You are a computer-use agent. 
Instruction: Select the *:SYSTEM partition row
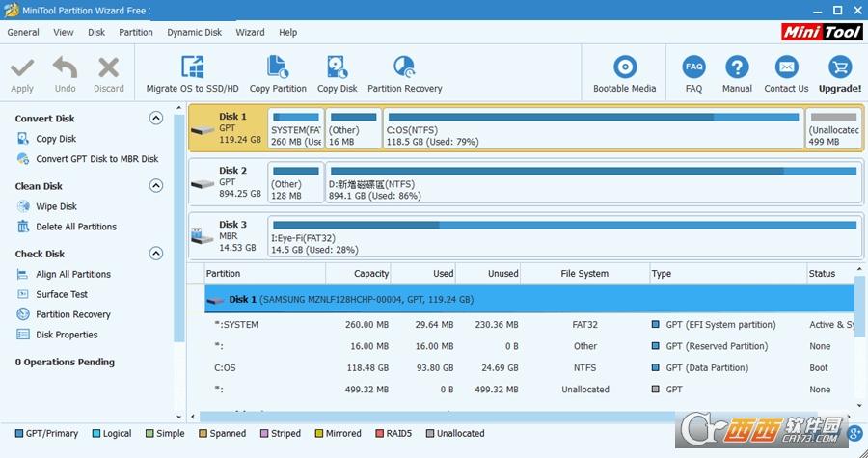pos(529,325)
